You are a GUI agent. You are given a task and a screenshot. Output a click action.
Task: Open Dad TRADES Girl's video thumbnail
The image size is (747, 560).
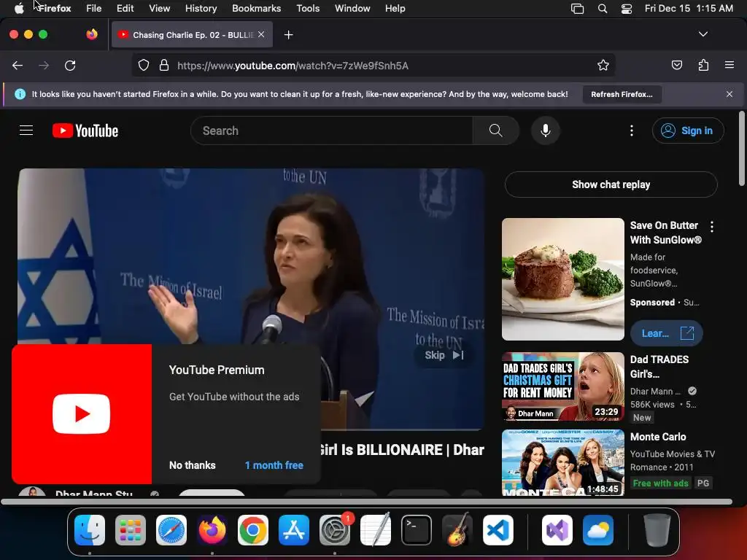coord(562,386)
